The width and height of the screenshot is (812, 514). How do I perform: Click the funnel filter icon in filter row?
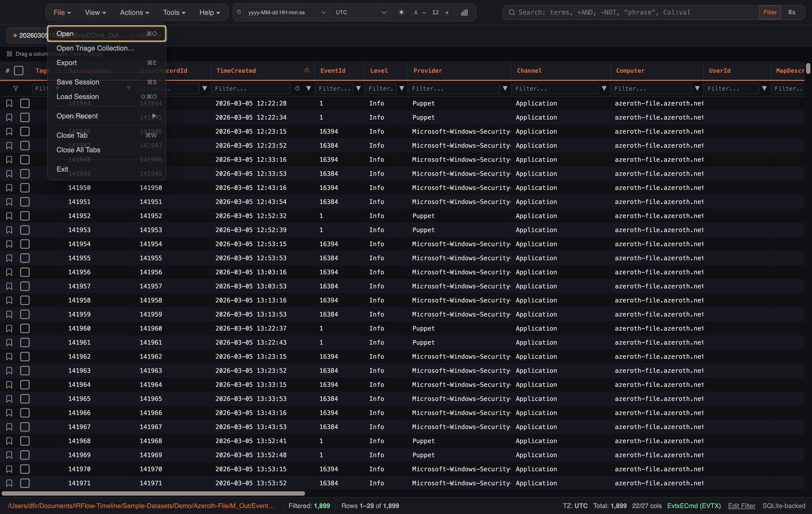(15, 88)
